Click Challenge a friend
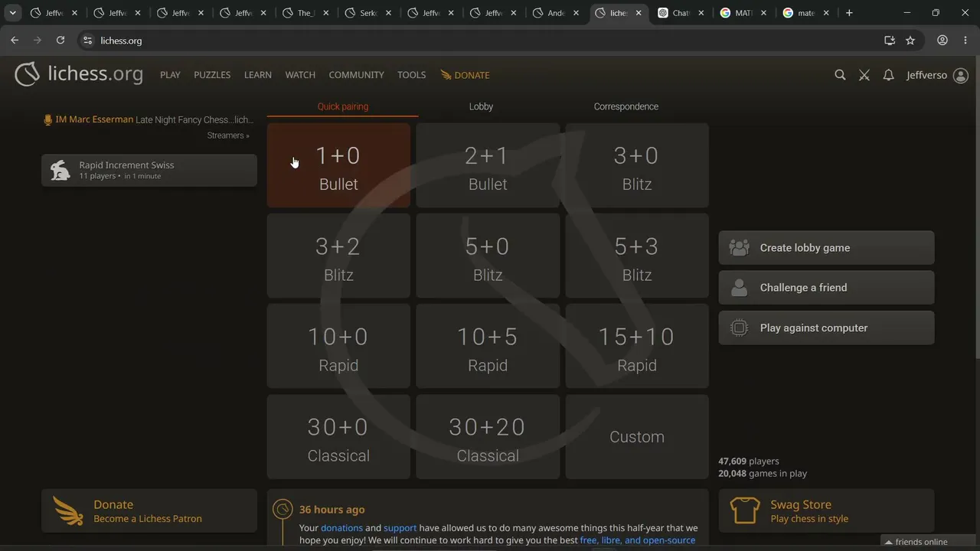The width and height of the screenshot is (980, 551). [826, 288]
